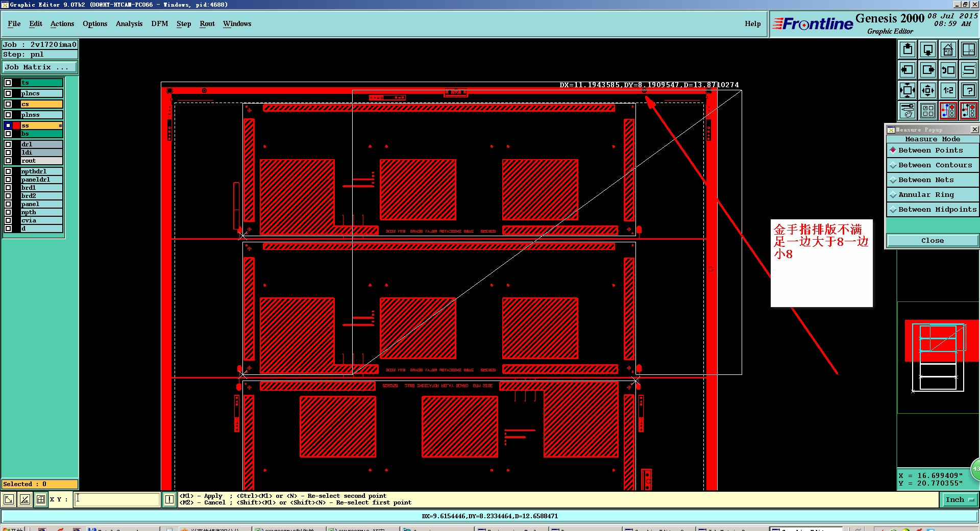Select the brd2 layer name
Viewport: 980px width, 531px height.
pos(42,196)
